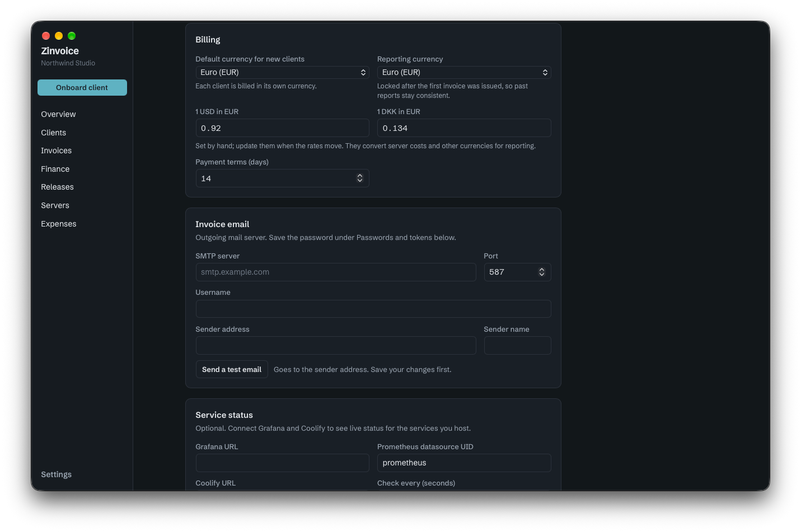Image resolution: width=801 pixels, height=532 pixels.
Task: Go to Expenses in sidebar
Action: (x=58, y=224)
